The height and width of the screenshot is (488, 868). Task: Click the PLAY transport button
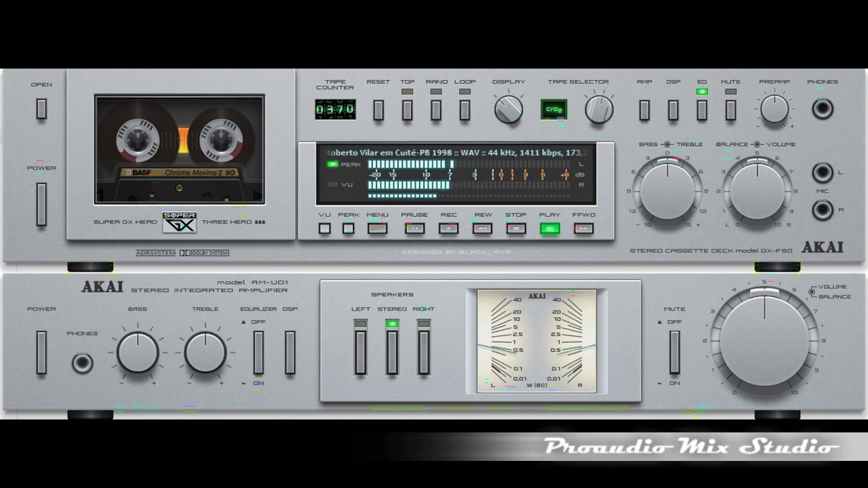pos(550,228)
